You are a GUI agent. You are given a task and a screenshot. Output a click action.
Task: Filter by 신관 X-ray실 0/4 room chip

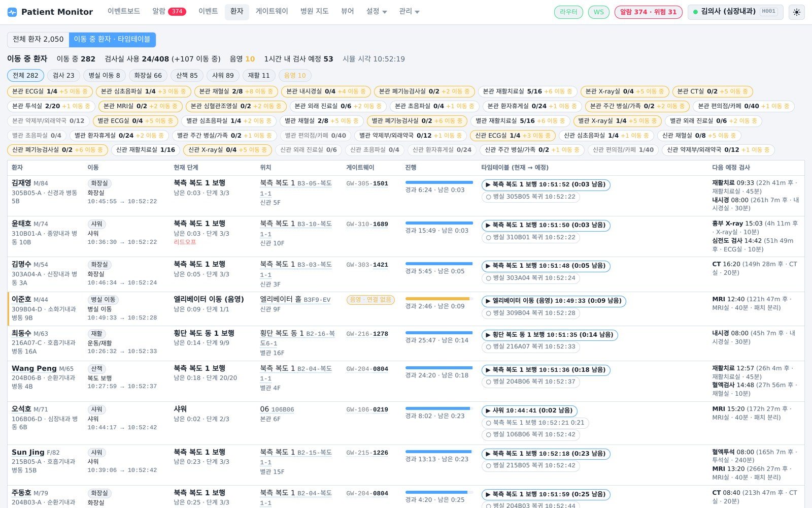pyautogui.click(x=228, y=150)
